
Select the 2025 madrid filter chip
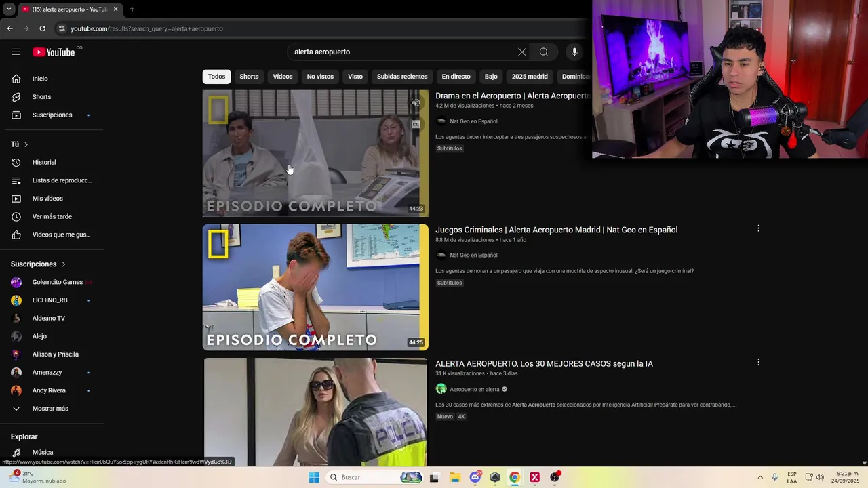tap(530, 77)
